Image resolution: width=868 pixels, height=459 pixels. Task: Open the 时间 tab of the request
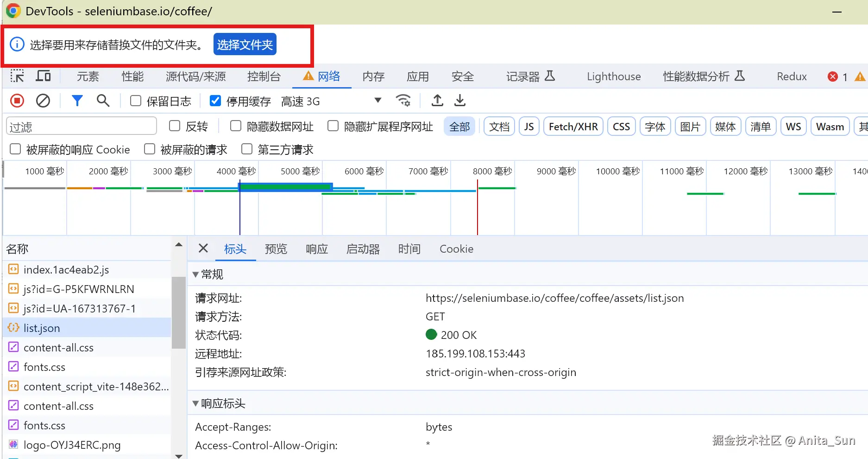click(x=409, y=249)
